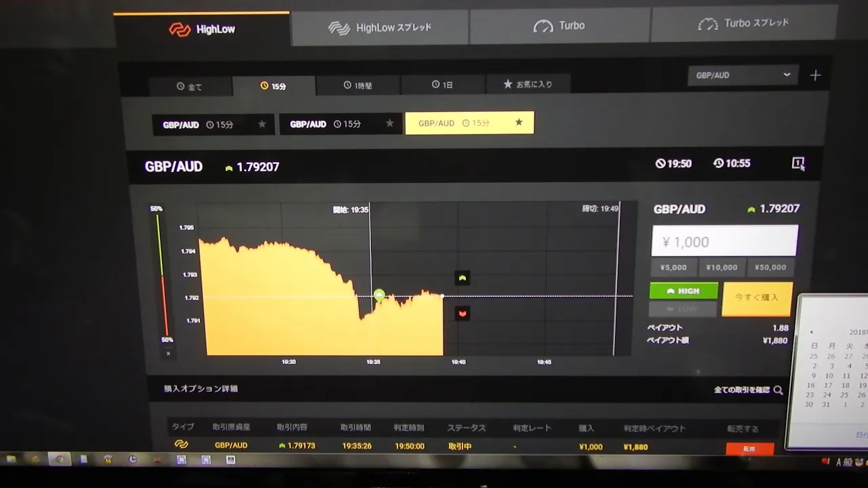
Task: Click GBP/AUD in the trade row
Action: [x=231, y=445]
